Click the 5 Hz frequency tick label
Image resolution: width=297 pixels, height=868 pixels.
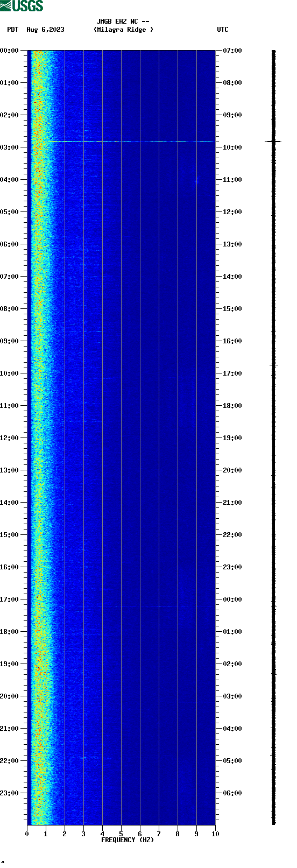coord(121,834)
